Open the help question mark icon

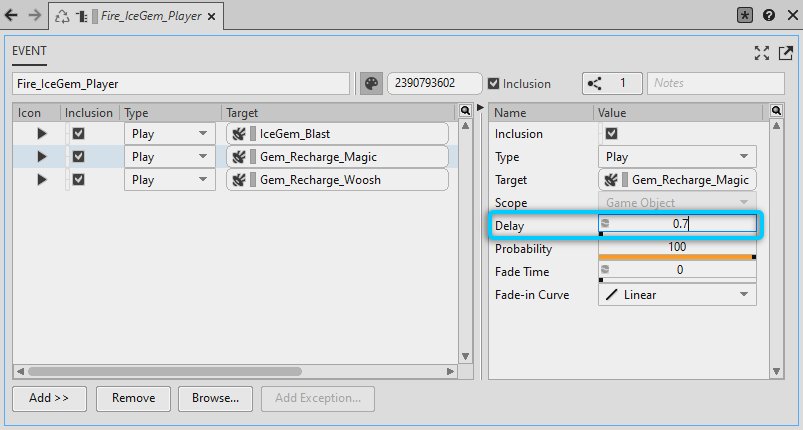point(768,15)
